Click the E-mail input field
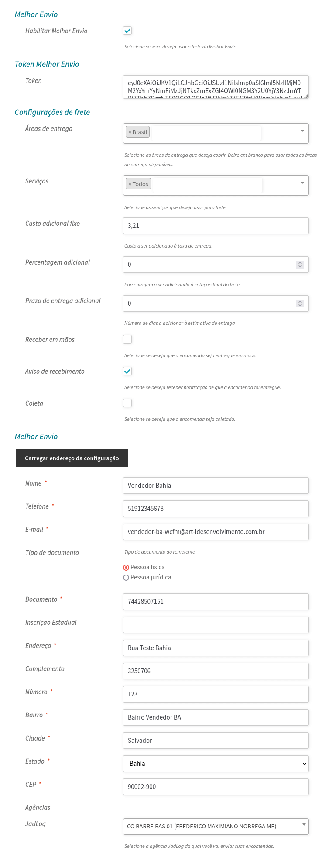Viewport: 322px width, 868px height. point(216,532)
